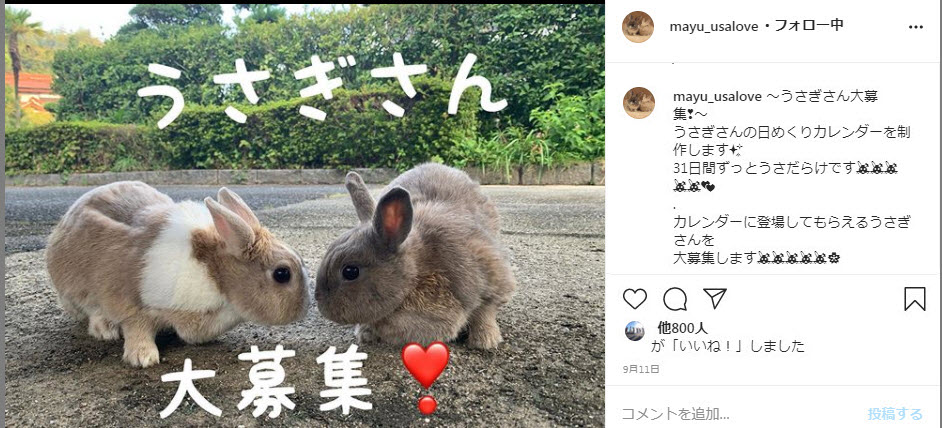Screen dimensions: 942x428
Task: View the 他800人 likes list
Action: point(682,328)
